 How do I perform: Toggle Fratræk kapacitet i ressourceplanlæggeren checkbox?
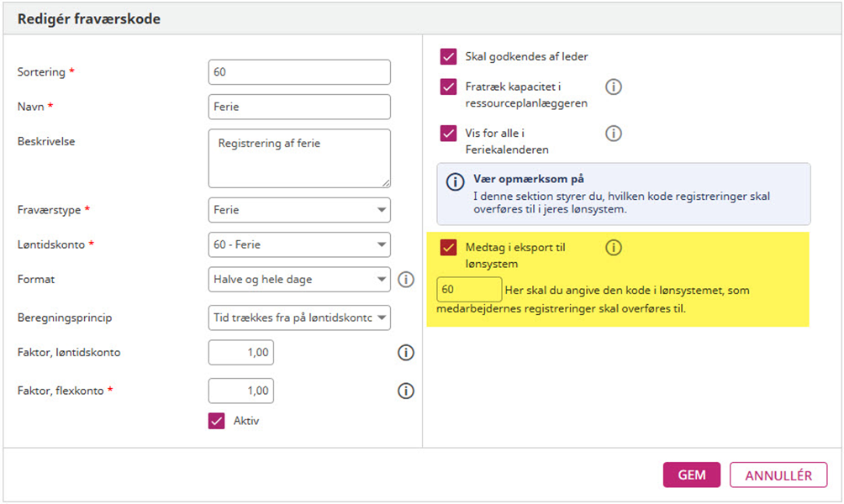click(448, 87)
